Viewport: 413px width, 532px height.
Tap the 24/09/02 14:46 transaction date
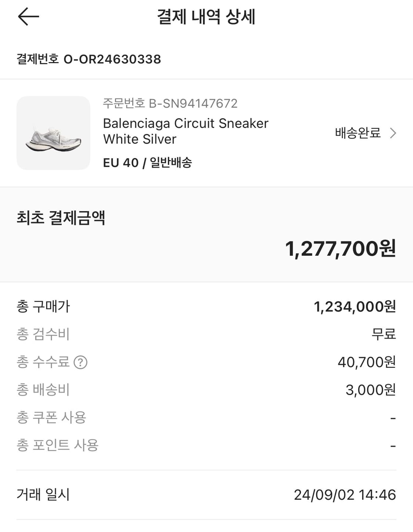coord(345,495)
